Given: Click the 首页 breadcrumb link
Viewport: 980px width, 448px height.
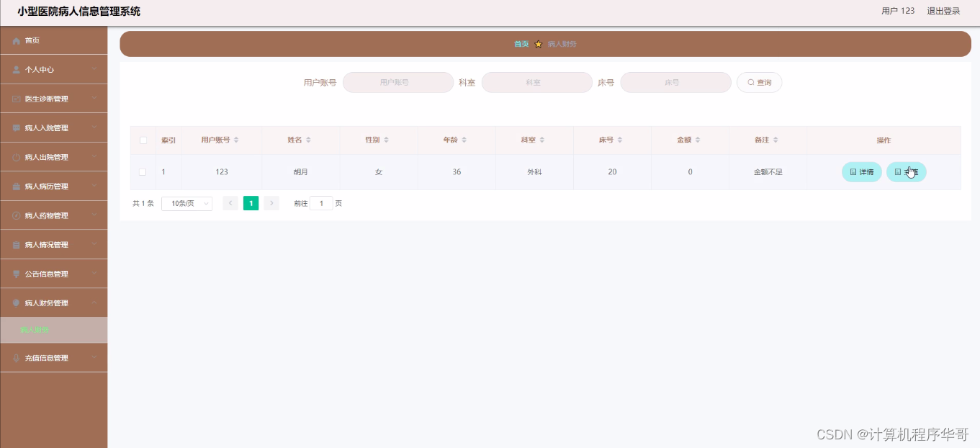Looking at the screenshot, I should point(521,44).
